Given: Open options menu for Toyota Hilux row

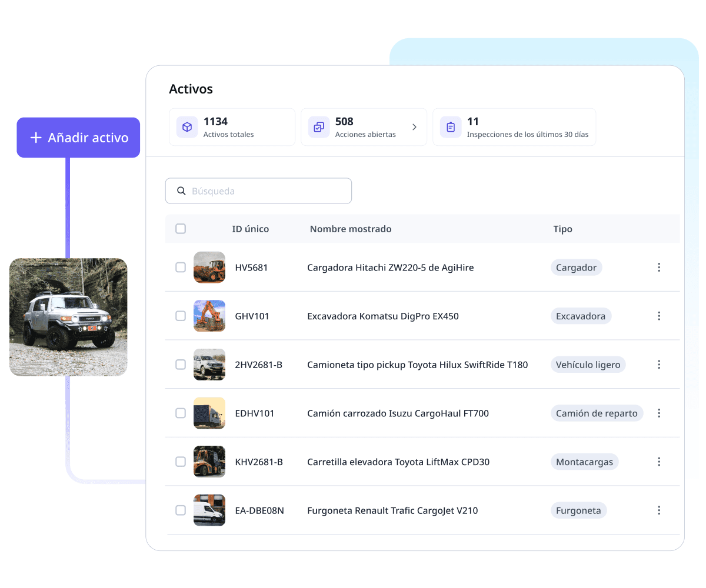Looking at the screenshot, I should pyautogui.click(x=659, y=365).
